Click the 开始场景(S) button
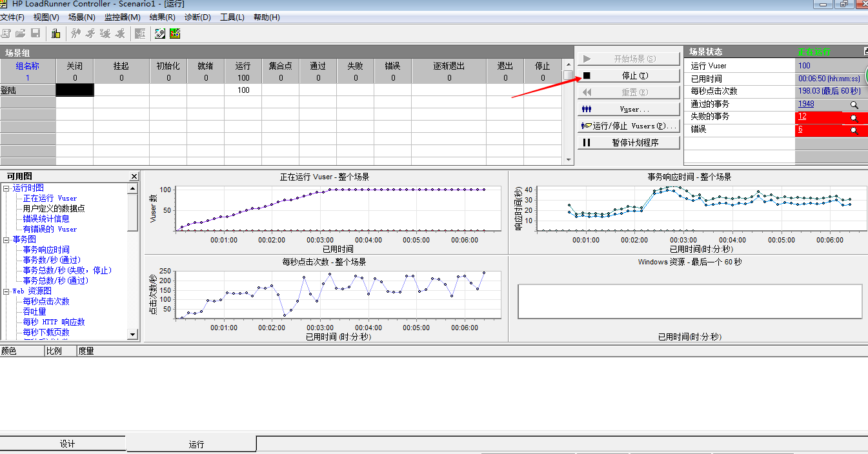Image resolution: width=868 pixels, height=454 pixels. [629, 59]
